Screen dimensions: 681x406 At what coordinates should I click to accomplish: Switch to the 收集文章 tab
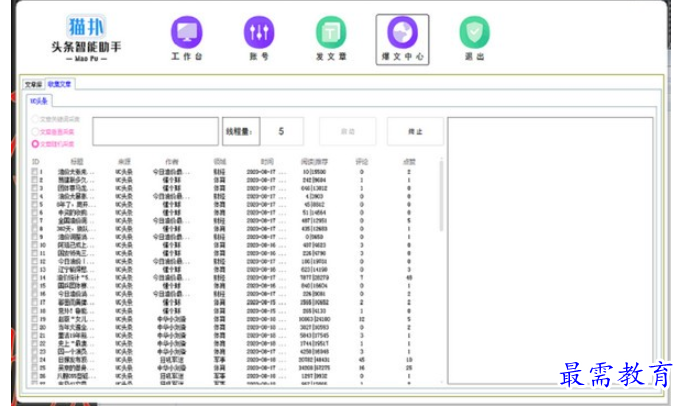click(x=60, y=84)
